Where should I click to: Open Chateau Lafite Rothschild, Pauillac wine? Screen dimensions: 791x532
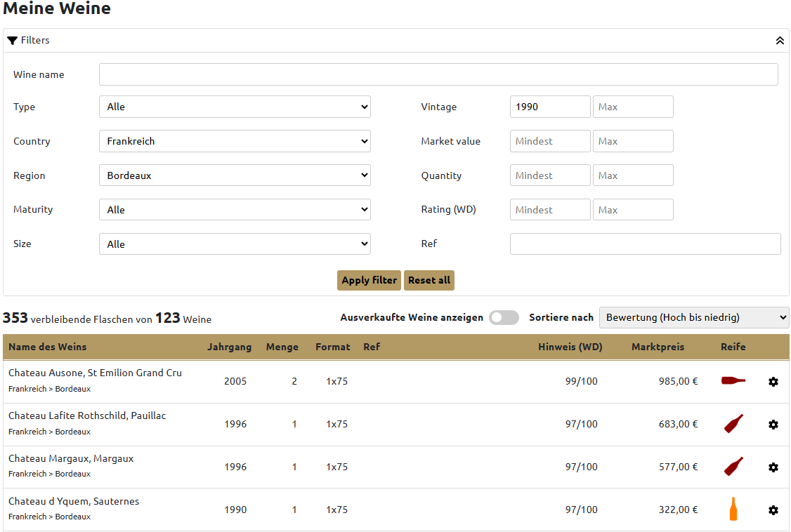tap(87, 415)
